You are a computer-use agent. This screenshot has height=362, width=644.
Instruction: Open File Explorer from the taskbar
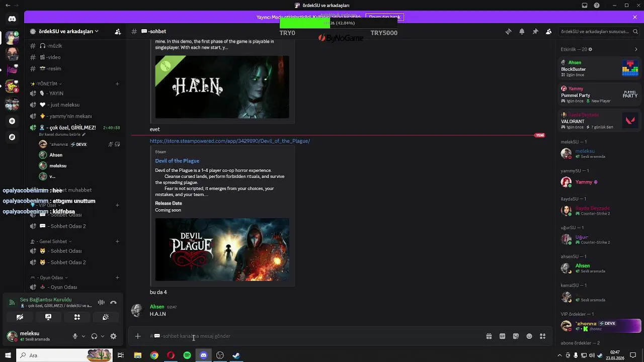point(138,355)
